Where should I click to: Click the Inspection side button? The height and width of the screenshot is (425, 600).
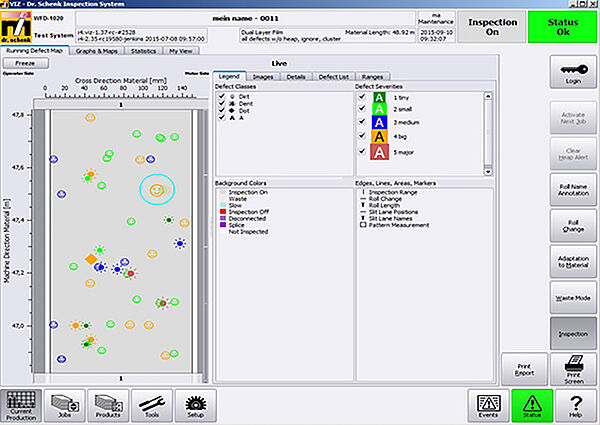[573, 334]
